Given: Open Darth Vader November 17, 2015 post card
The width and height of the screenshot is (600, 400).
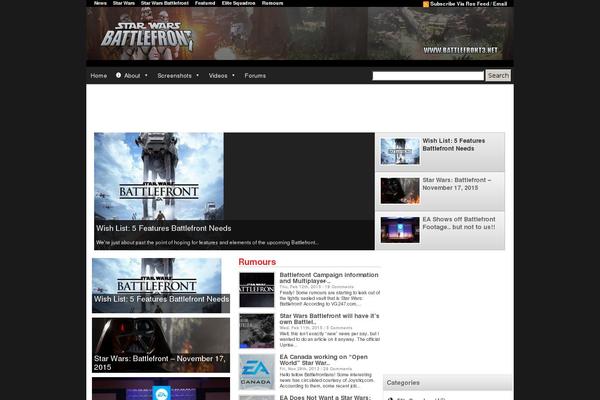Looking at the screenshot, I should (161, 345).
